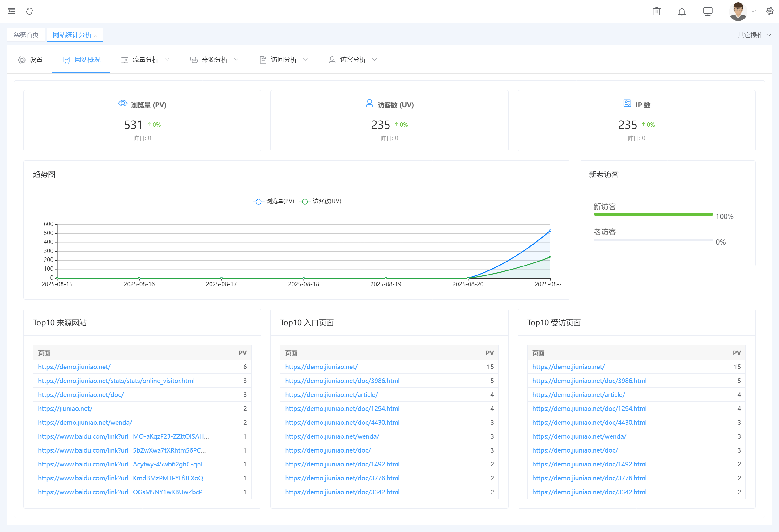Open the online_visitor.html source link
The width and height of the screenshot is (779, 532).
coord(116,381)
